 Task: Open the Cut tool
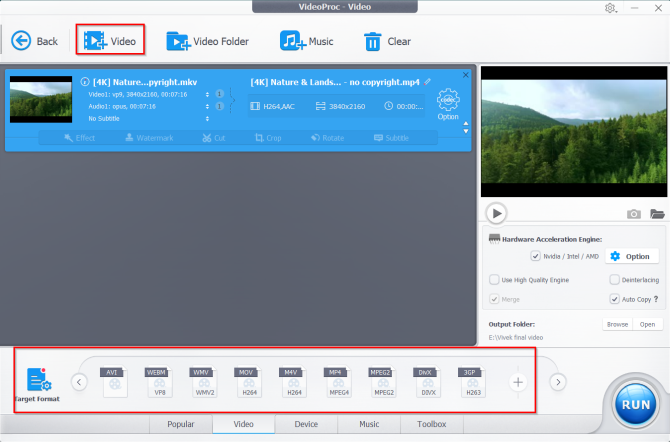coord(214,138)
